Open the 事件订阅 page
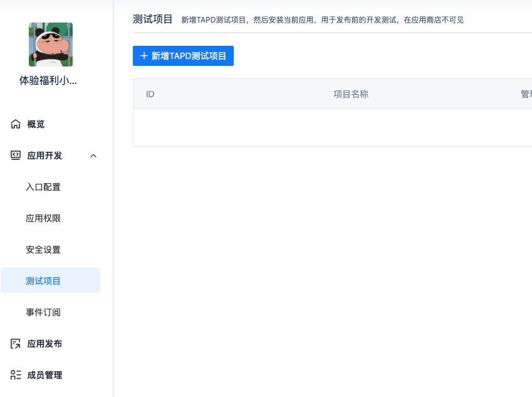 [x=42, y=312]
